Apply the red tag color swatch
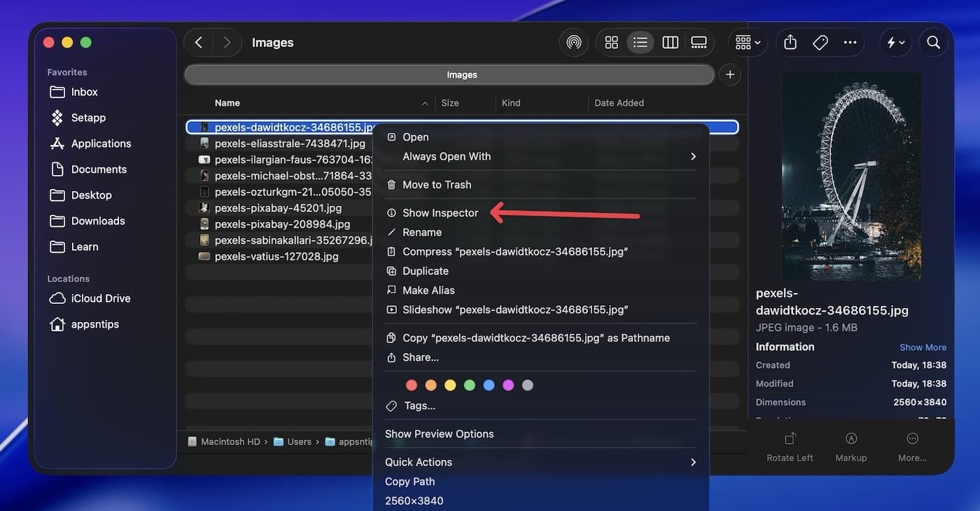This screenshot has height=511, width=980. click(411, 384)
